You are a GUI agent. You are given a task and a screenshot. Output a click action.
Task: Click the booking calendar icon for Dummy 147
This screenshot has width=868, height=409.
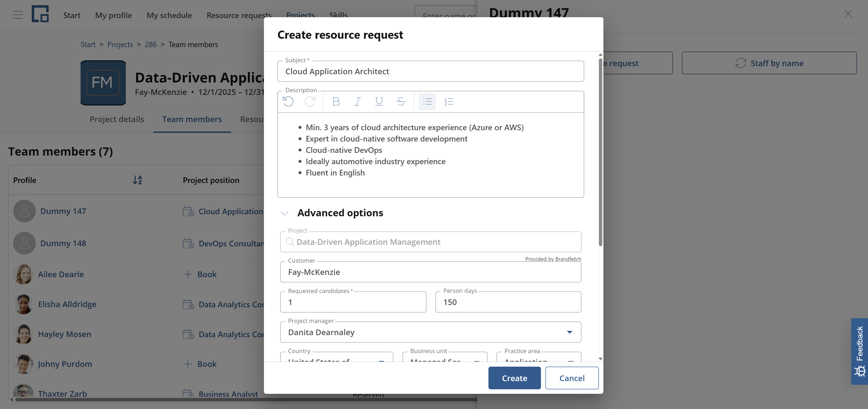click(188, 212)
